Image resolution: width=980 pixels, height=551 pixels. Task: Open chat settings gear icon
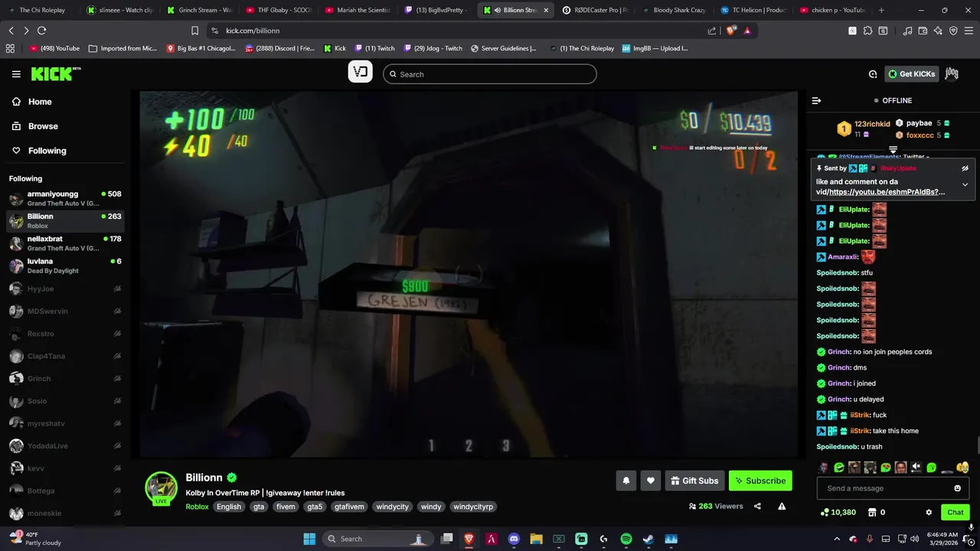tap(929, 512)
